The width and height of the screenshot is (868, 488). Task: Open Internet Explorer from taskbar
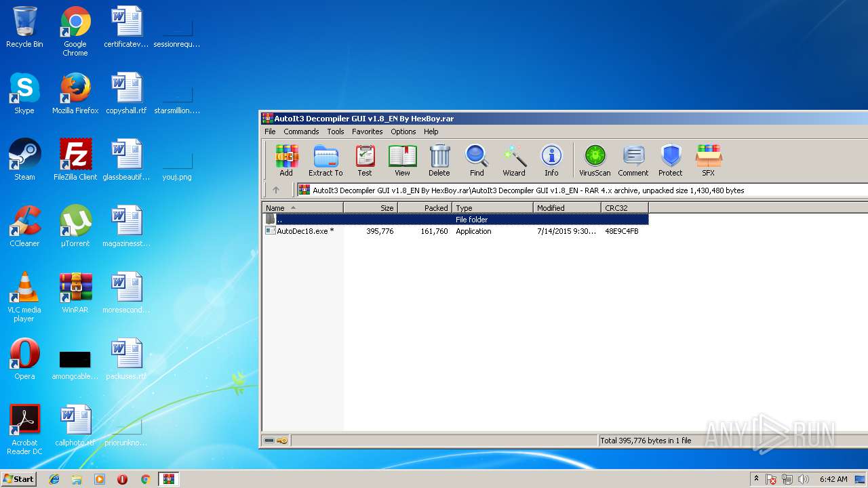click(x=54, y=479)
